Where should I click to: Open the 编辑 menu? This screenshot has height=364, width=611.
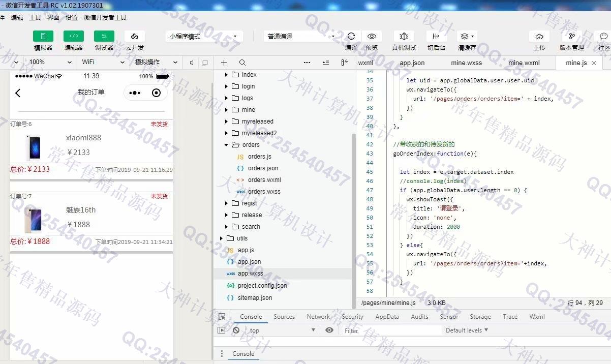click(x=17, y=17)
